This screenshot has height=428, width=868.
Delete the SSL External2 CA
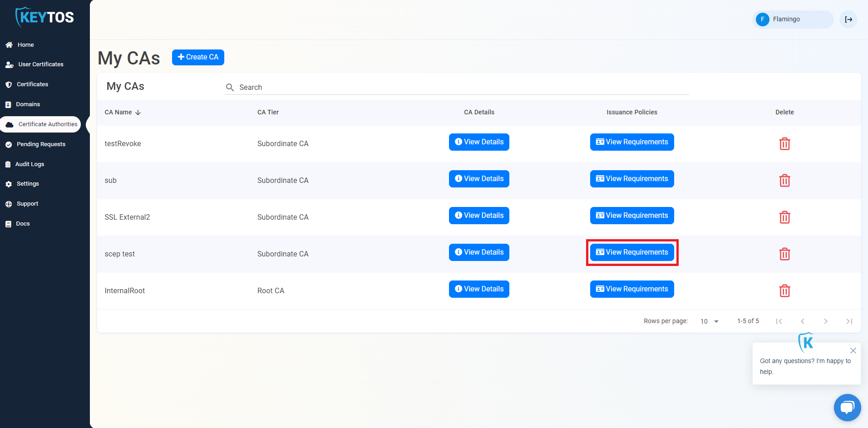click(x=784, y=217)
